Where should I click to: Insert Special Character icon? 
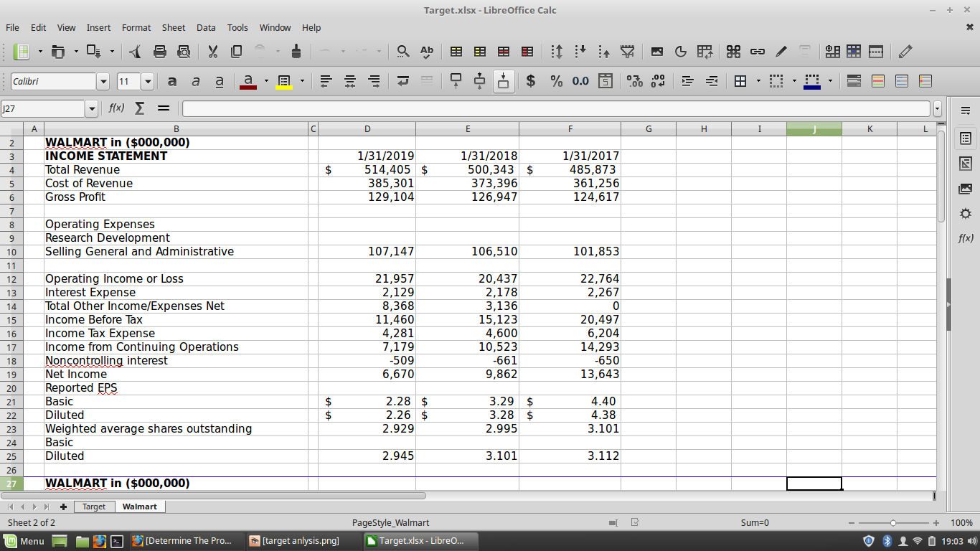[x=733, y=52]
